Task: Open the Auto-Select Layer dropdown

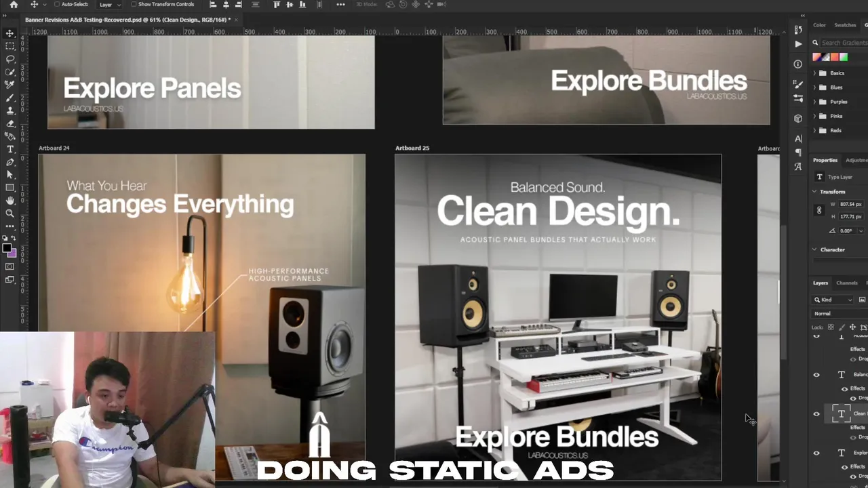Action: click(108, 5)
